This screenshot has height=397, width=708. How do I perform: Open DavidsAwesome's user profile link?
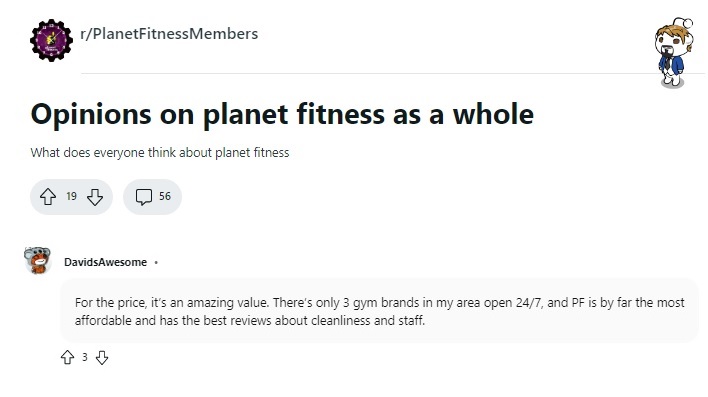pyautogui.click(x=105, y=262)
